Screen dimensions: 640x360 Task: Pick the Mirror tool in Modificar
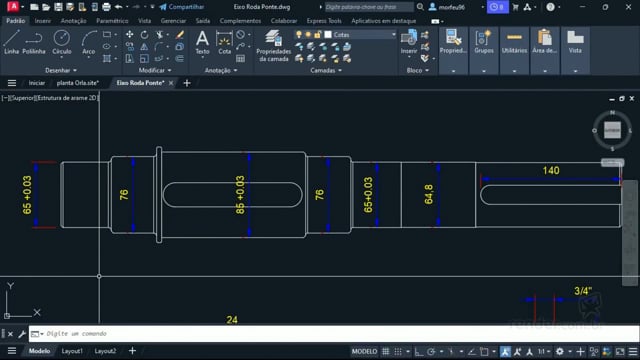tap(144, 47)
